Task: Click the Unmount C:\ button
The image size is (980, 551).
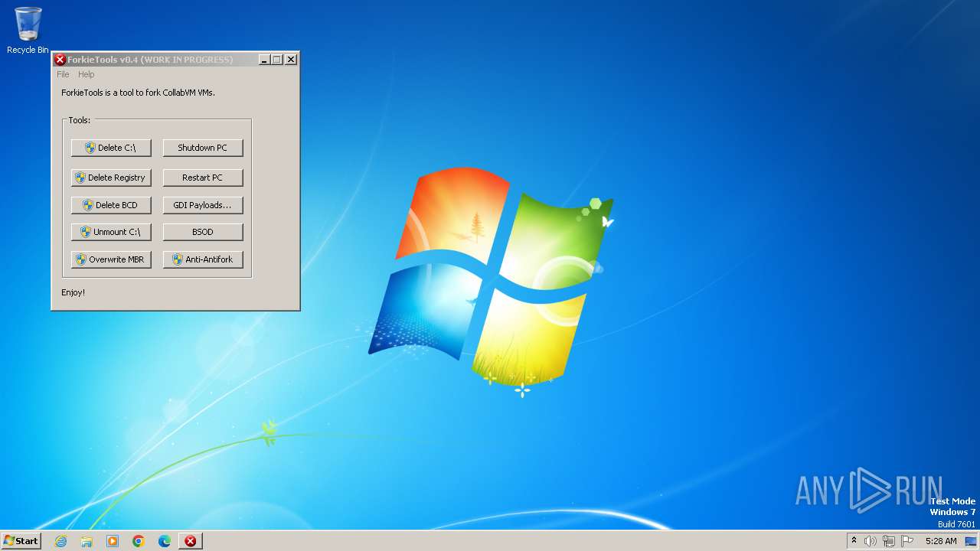Action: click(x=111, y=232)
